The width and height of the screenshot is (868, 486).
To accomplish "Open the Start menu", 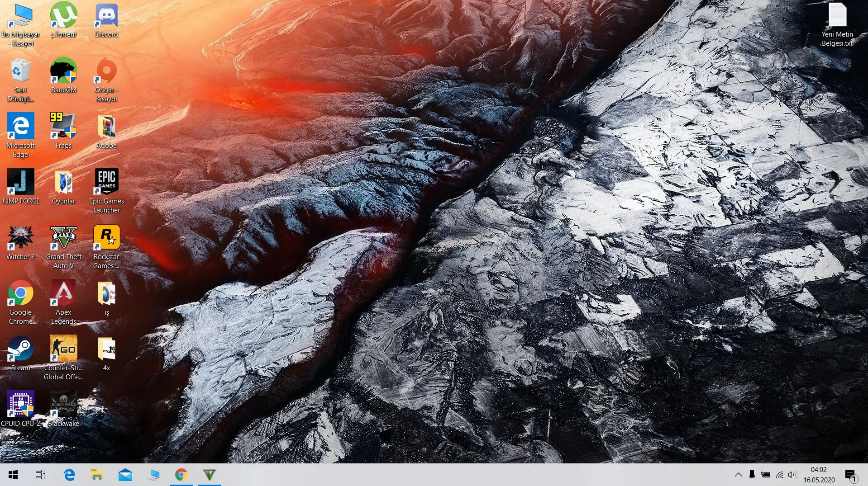I will 13,474.
